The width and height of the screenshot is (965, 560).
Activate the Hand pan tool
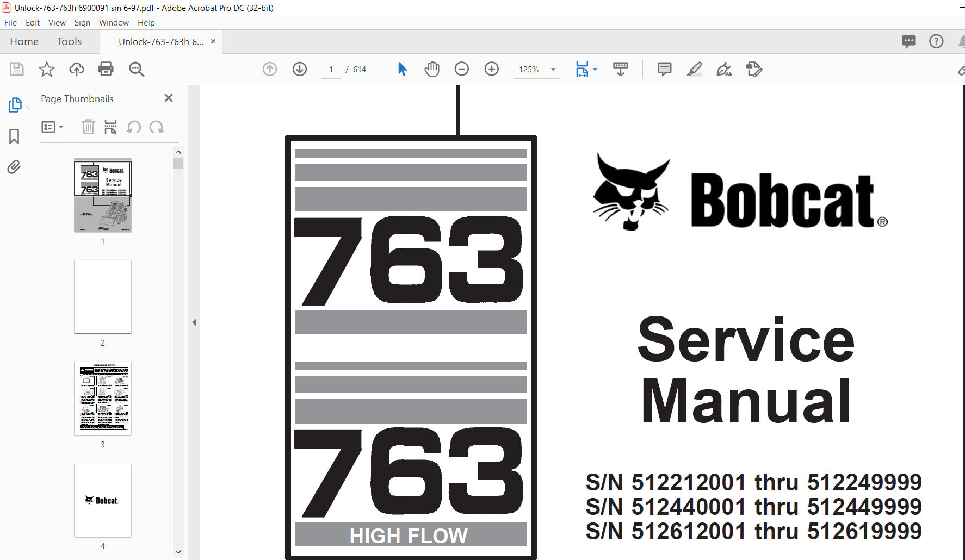[x=432, y=69]
